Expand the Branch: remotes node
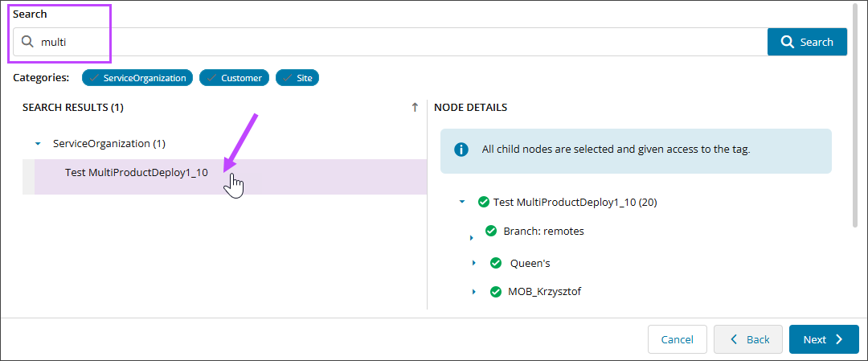This screenshot has width=868, height=361. tap(472, 237)
